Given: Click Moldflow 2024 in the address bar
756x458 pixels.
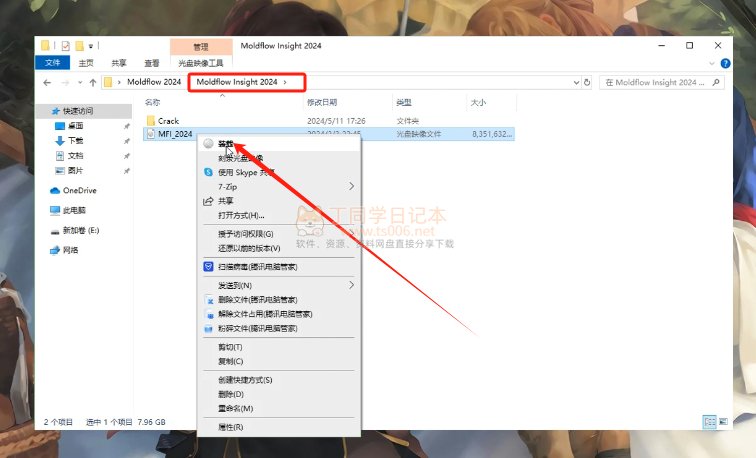Looking at the screenshot, I should click(x=154, y=82).
